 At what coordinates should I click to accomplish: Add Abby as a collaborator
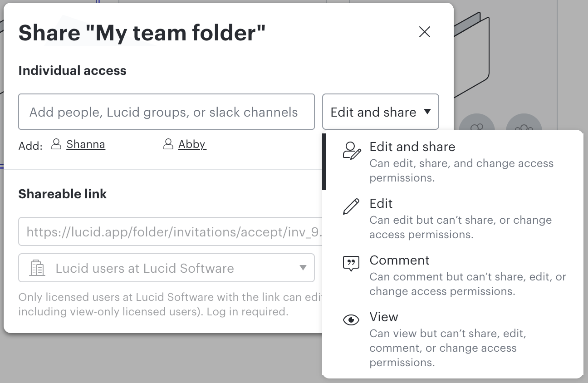coord(192,144)
